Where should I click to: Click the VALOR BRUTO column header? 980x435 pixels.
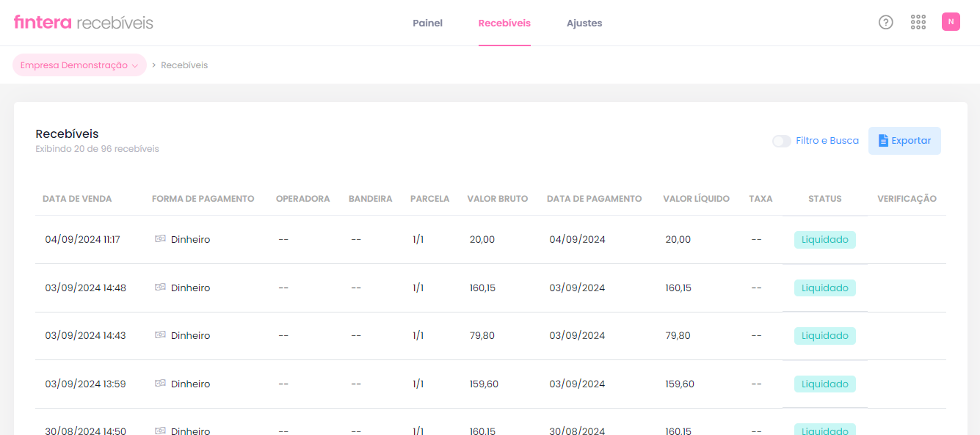[498, 199]
